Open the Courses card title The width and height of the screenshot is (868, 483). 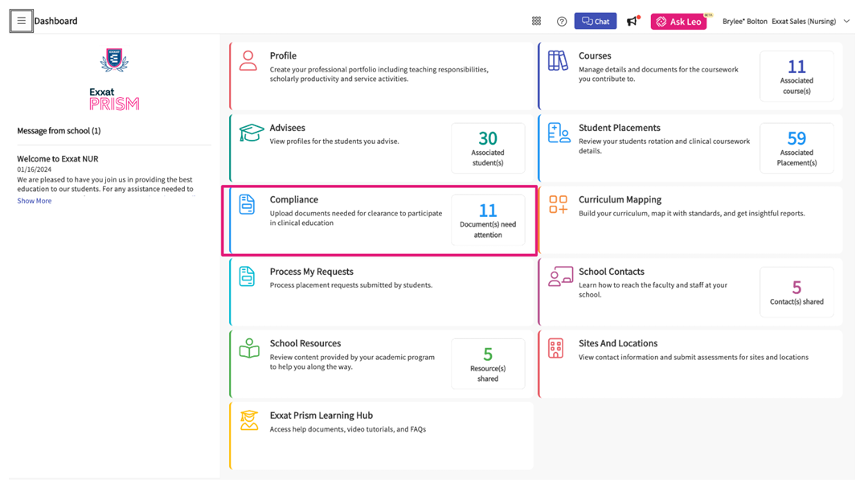(x=595, y=56)
